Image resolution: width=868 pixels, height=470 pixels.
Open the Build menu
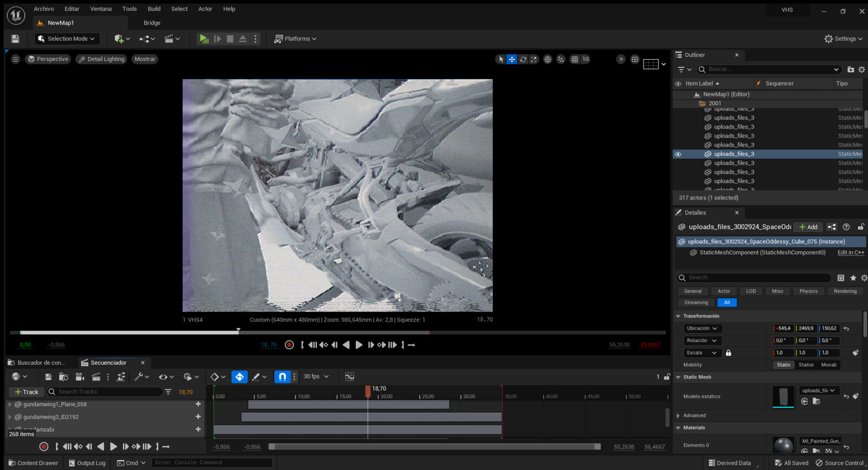click(x=154, y=9)
